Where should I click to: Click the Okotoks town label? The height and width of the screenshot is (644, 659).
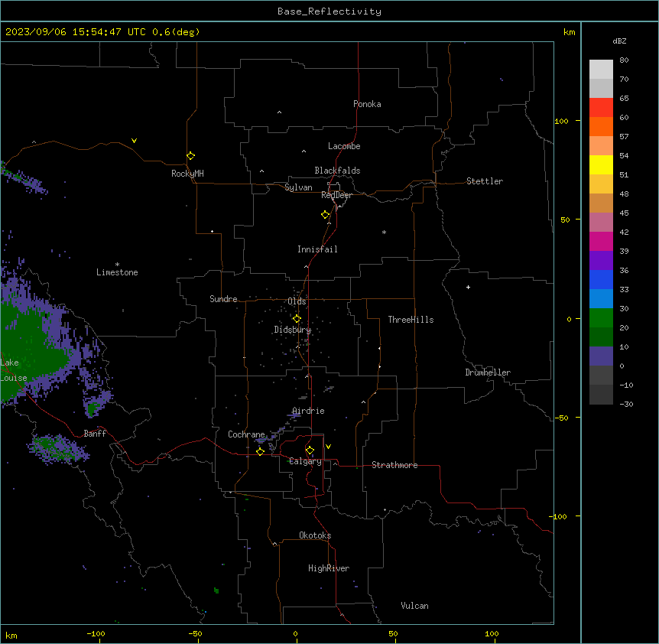click(315, 535)
